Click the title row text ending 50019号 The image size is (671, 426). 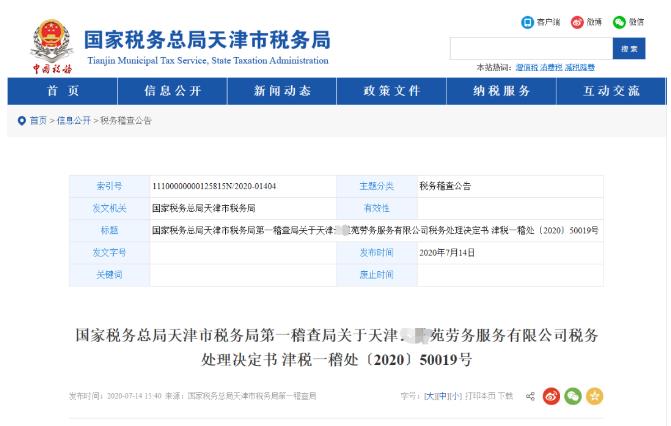375,230
